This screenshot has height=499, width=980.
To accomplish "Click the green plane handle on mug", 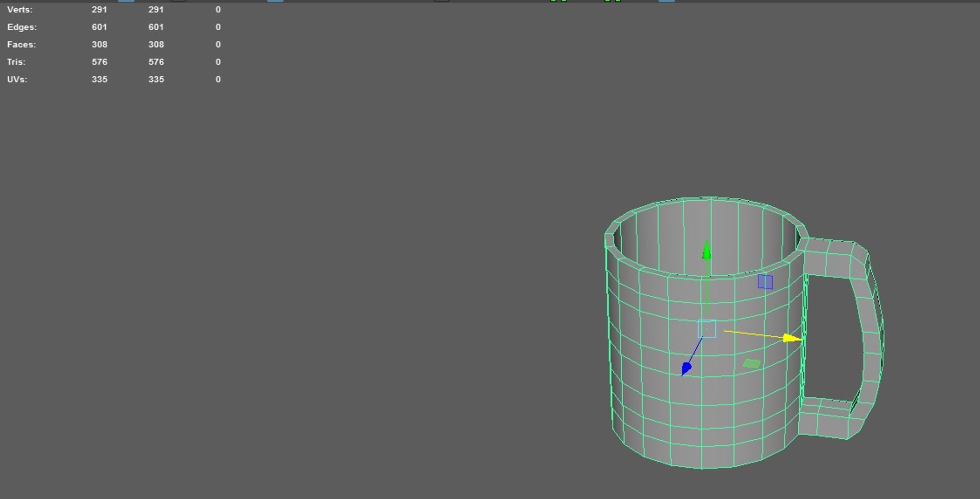I will [x=751, y=364].
